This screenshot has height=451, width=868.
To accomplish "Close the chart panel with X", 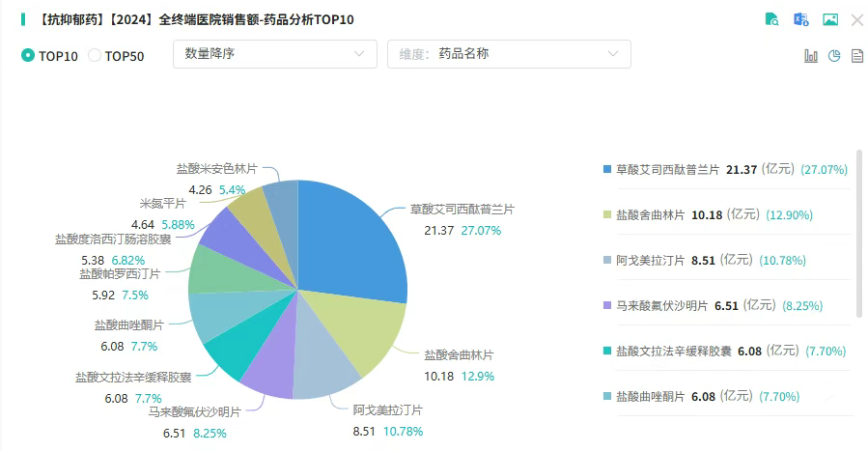I will coord(857,20).
